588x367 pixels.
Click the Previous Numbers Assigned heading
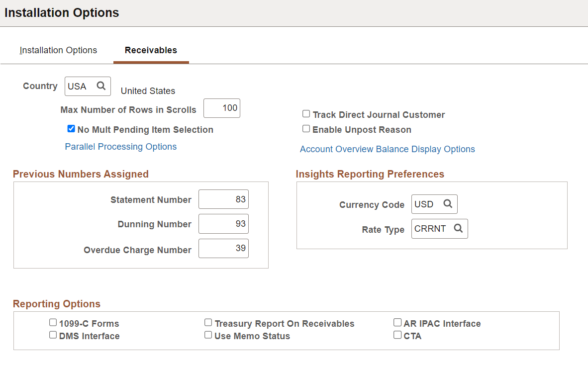81,174
